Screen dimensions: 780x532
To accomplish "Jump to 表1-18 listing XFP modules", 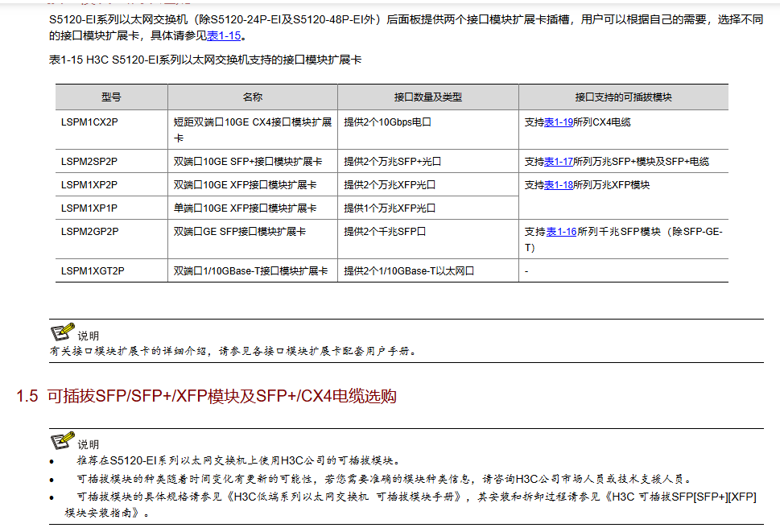I will click(x=559, y=185).
